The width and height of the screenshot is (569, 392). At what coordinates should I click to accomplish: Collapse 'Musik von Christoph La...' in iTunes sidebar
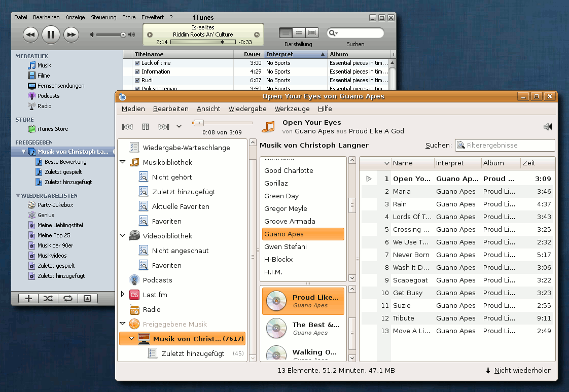point(24,151)
